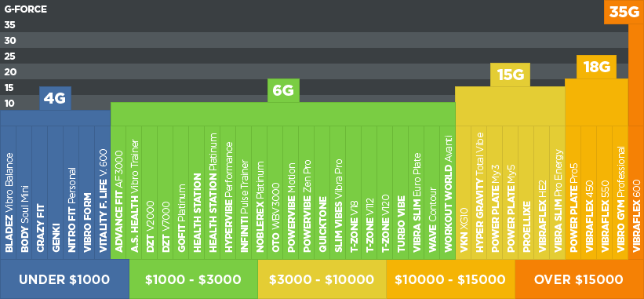Select the VIBRAFLEX 600 column
644x299 pixels.
(x=636, y=192)
